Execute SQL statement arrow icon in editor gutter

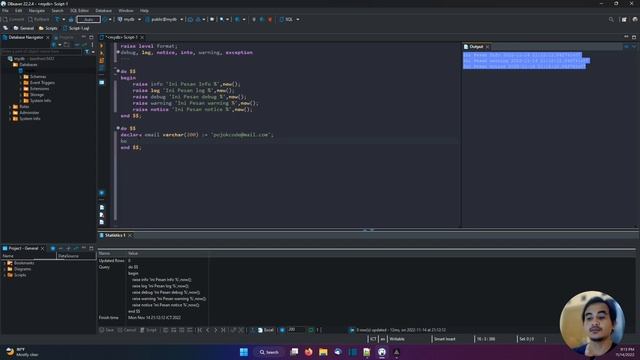pos(102,46)
